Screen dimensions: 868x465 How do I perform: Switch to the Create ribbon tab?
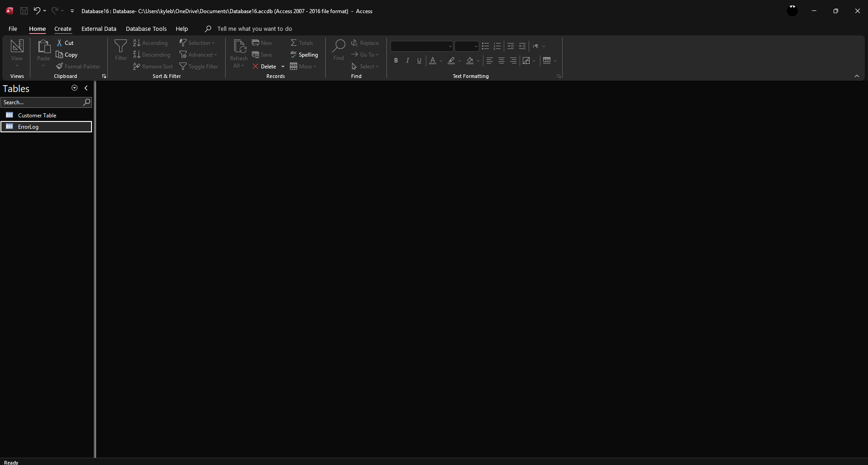pyautogui.click(x=63, y=29)
